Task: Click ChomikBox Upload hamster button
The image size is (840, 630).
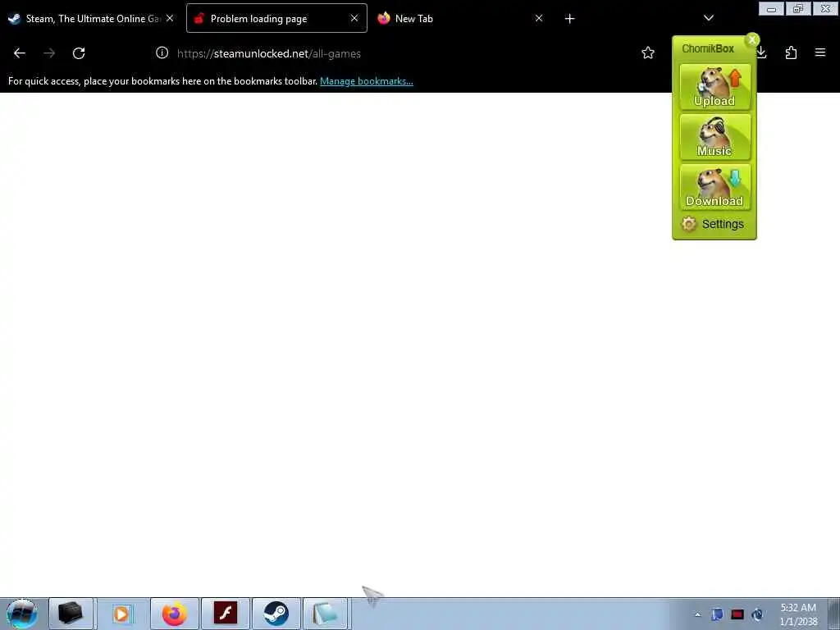Action: (x=714, y=87)
